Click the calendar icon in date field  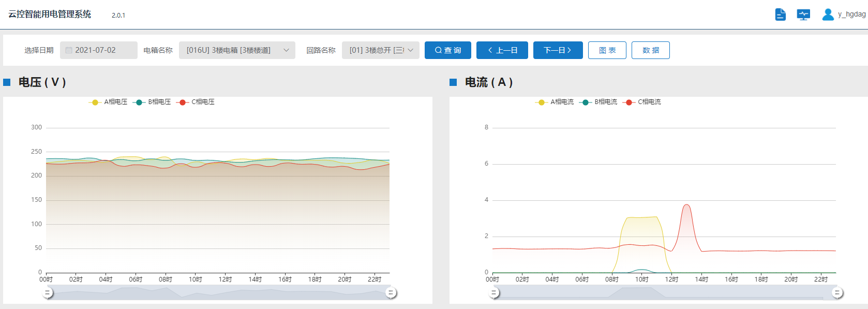[69, 50]
